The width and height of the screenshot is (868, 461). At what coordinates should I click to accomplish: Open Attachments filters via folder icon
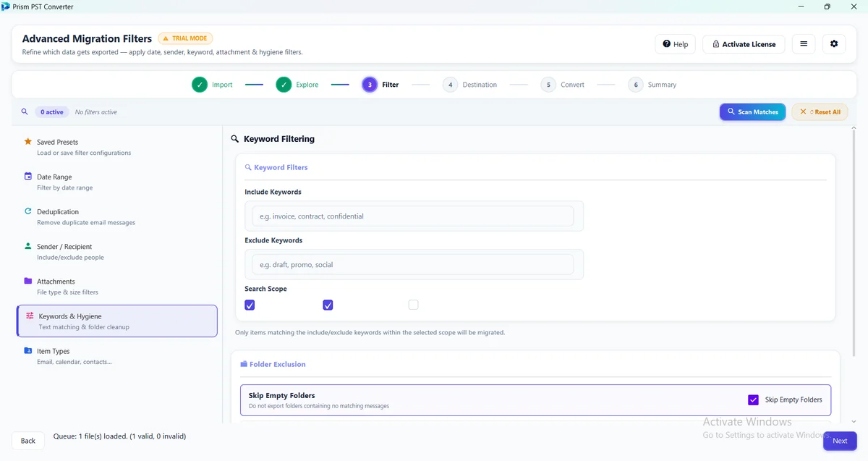click(x=27, y=281)
